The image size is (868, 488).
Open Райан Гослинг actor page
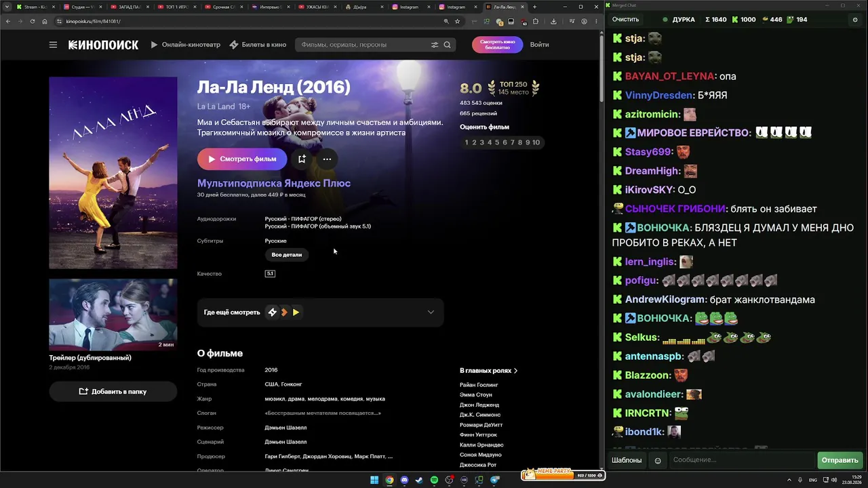(x=479, y=385)
